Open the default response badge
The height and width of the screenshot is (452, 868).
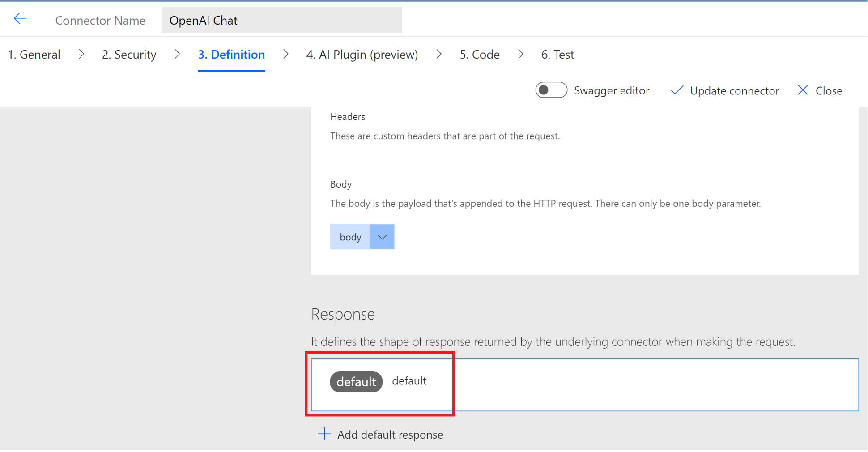pyautogui.click(x=356, y=382)
